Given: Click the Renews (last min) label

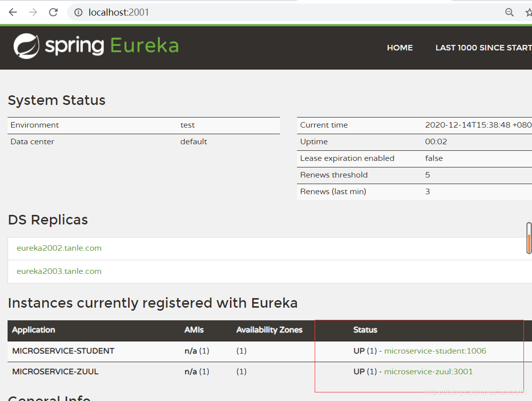Looking at the screenshot, I should point(333,191).
